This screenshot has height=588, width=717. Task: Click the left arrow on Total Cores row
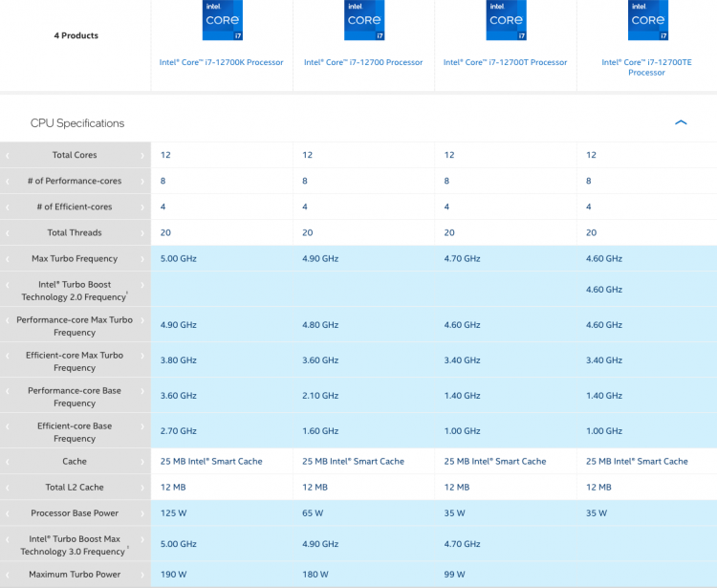(x=7, y=155)
